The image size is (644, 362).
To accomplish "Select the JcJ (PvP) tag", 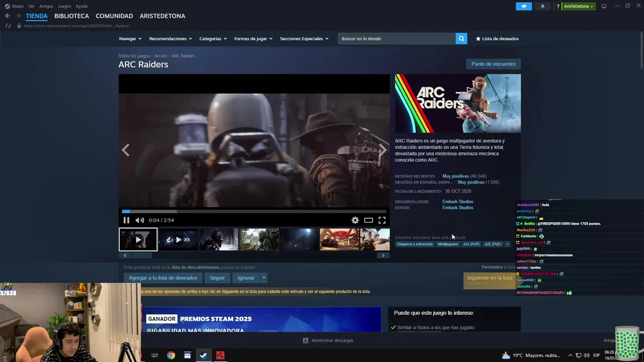I will [x=471, y=244].
